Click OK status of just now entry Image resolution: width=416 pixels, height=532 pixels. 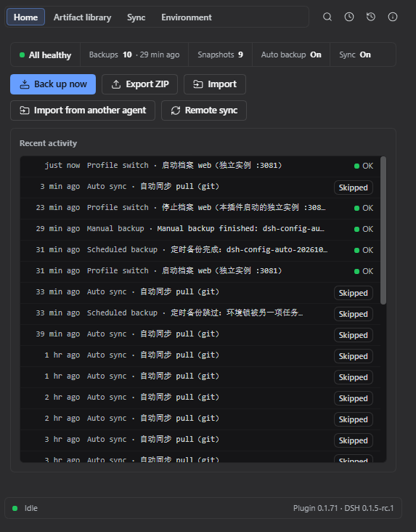[364, 166]
